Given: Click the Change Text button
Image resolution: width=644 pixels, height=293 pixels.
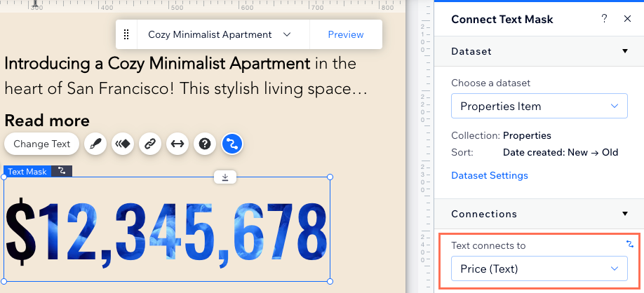Looking at the screenshot, I should pos(41,144).
